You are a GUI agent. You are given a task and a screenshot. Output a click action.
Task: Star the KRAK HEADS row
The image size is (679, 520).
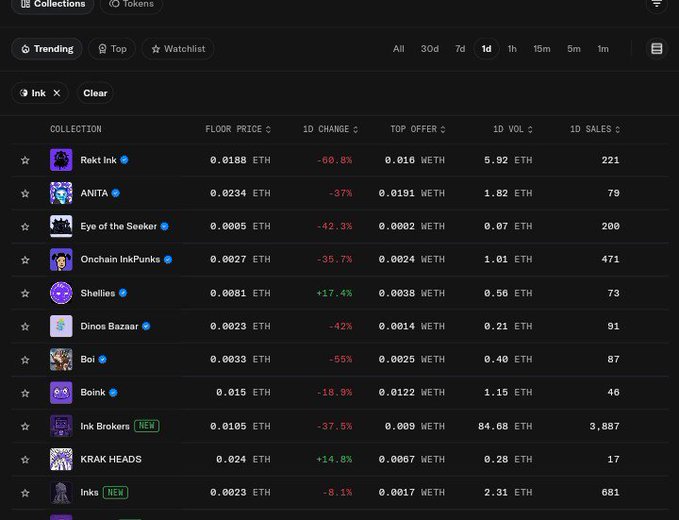point(25,459)
